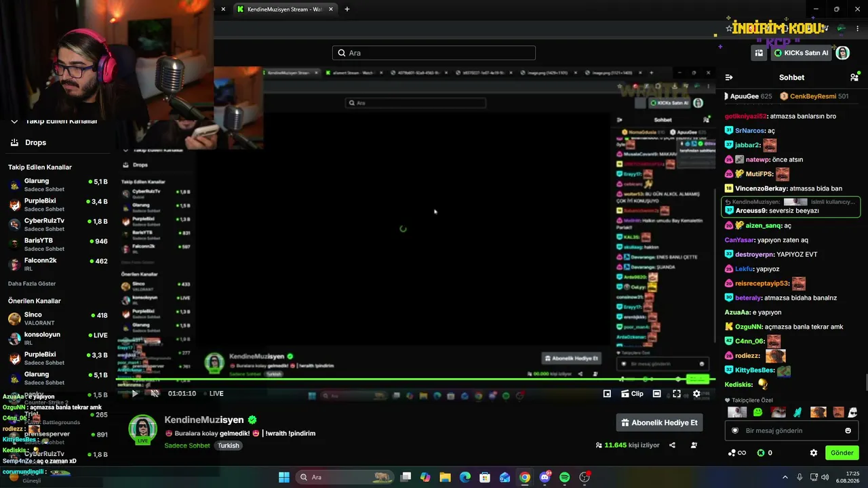Image resolution: width=868 pixels, height=488 pixels.
Task: Send the chat message with Gönder
Action: pyautogui.click(x=842, y=453)
